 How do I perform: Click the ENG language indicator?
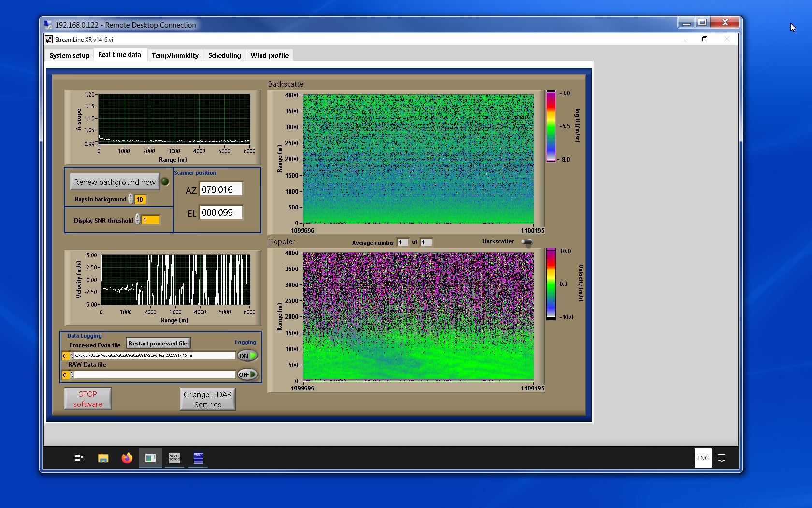click(x=703, y=458)
